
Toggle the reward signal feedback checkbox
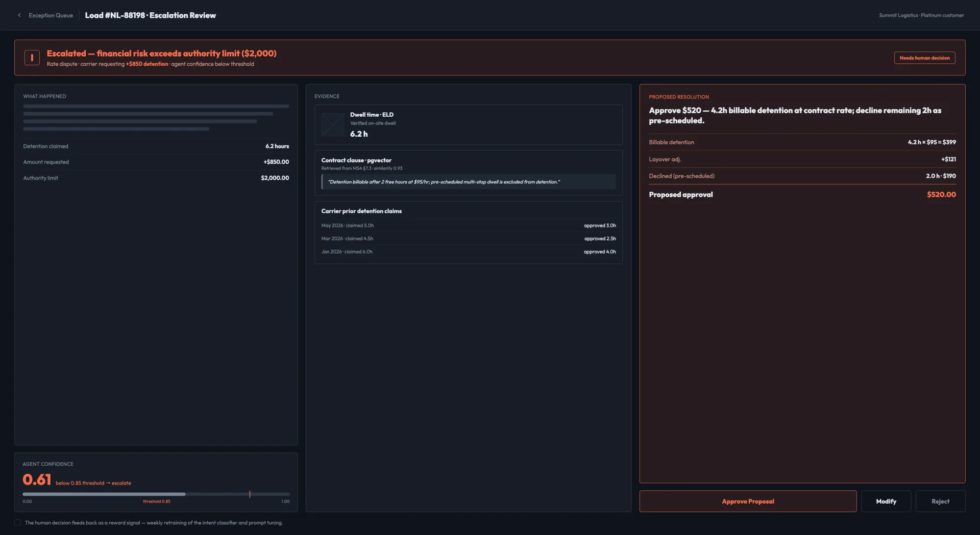tap(18, 523)
